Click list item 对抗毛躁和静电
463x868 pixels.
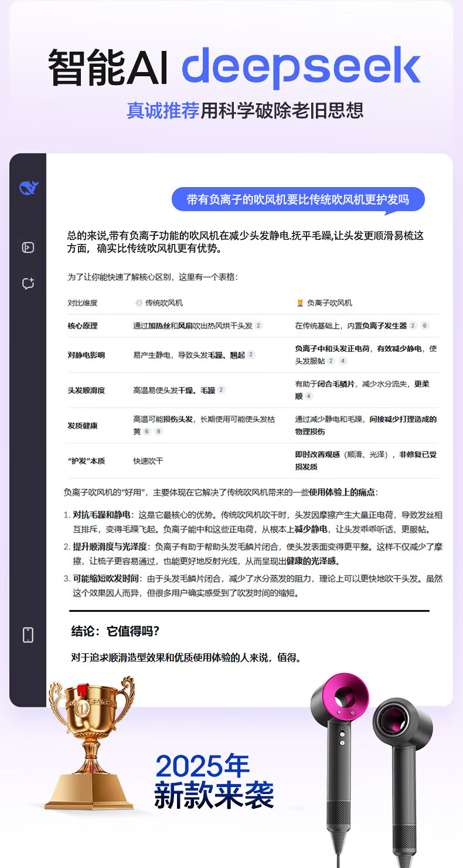point(253,522)
